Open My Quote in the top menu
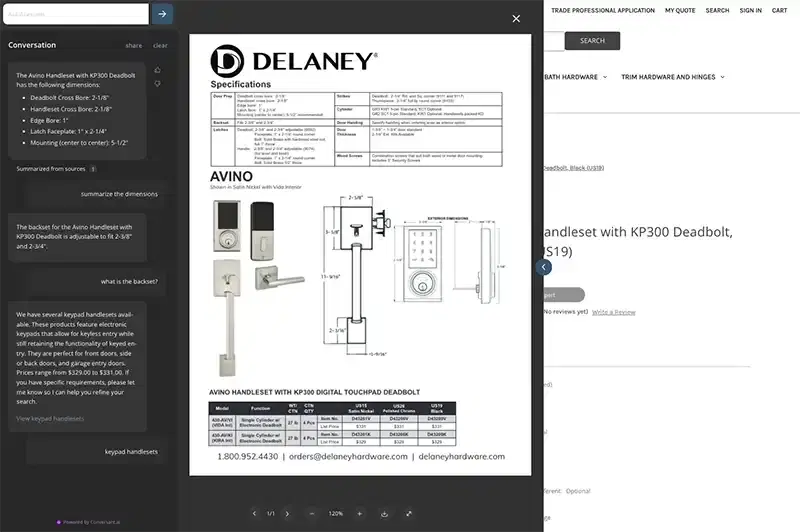 click(x=680, y=10)
